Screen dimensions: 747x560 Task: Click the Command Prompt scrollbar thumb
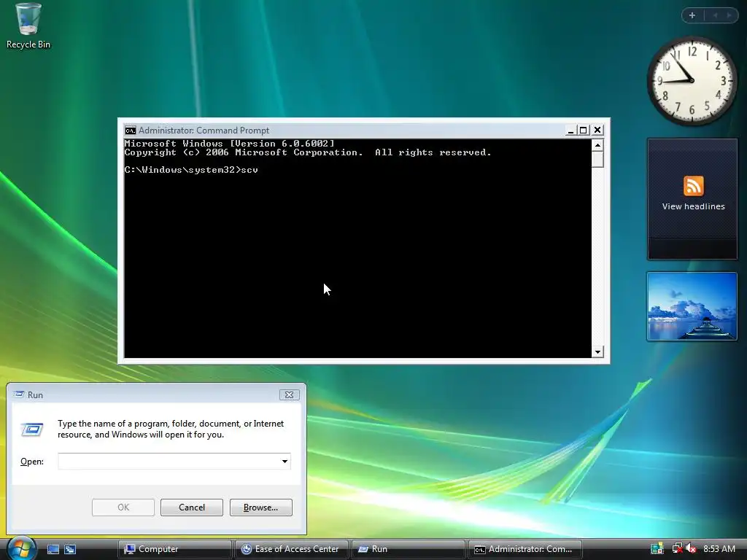pyautogui.click(x=597, y=159)
